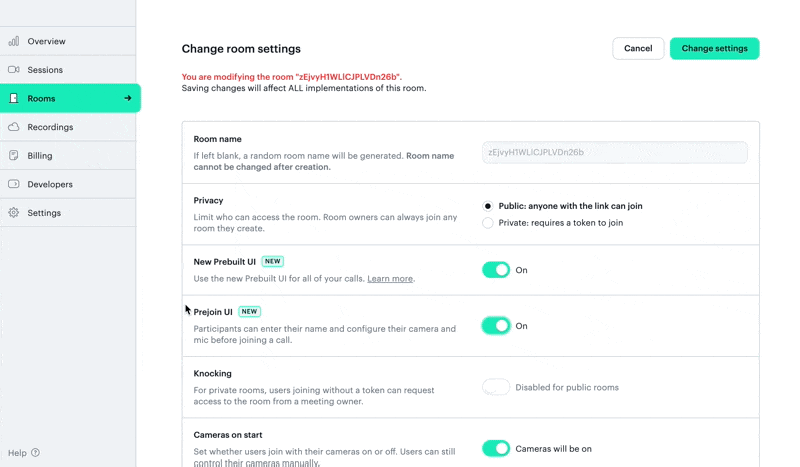Open the Recordings menu item
This screenshot has width=800, height=467.
coord(50,127)
